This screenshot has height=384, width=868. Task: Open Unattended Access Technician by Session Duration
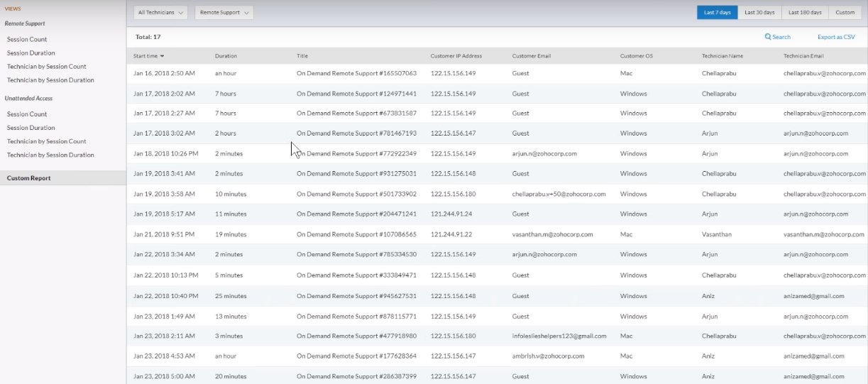[50, 155]
